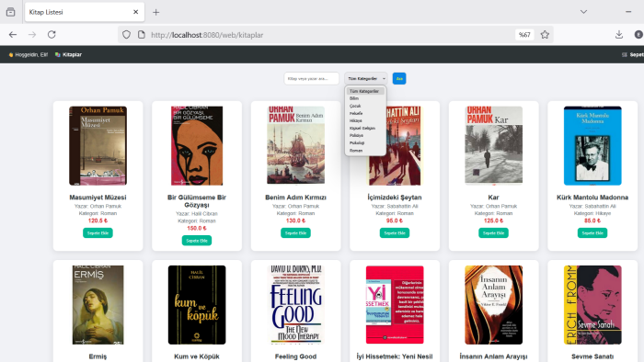Add Kürk Mantolu Madonna to cart
Viewport: 644px width, 362px height.
pos(592,232)
